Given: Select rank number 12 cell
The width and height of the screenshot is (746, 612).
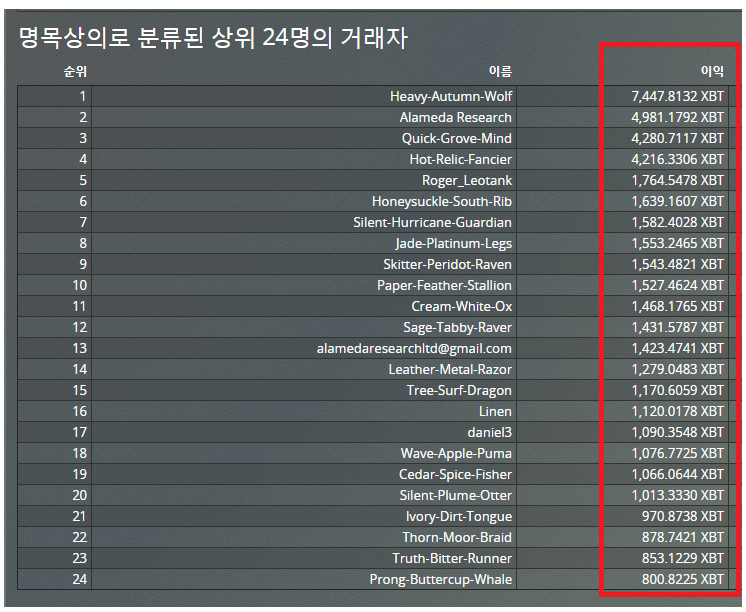Looking at the screenshot, I should pyautogui.click(x=55, y=327).
